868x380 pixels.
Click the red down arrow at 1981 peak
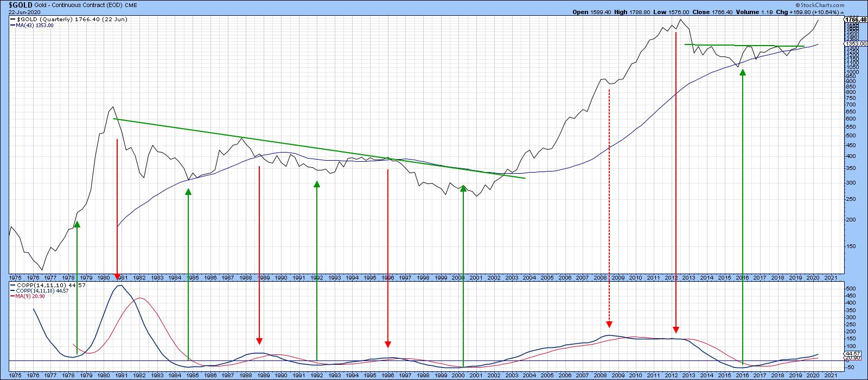tap(117, 206)
